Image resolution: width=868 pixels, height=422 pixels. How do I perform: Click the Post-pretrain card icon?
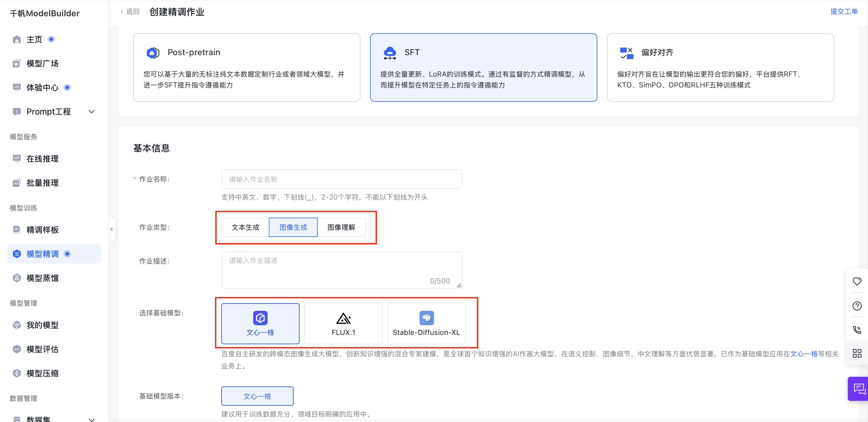[x=153, y=52]
